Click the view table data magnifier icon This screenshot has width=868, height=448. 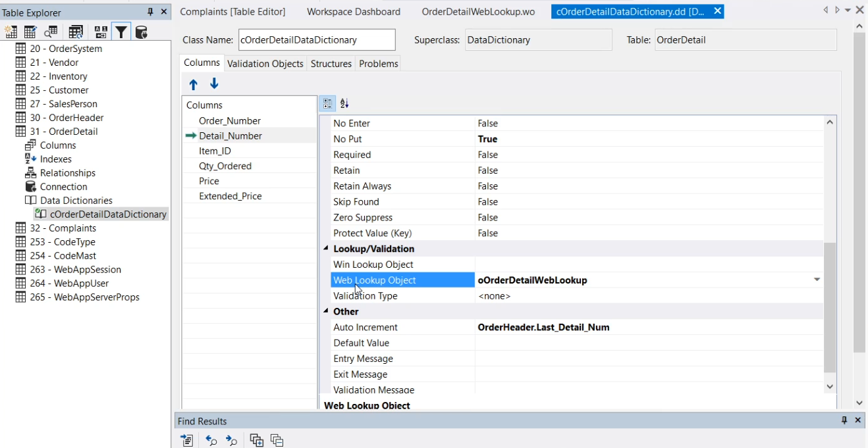51,32
